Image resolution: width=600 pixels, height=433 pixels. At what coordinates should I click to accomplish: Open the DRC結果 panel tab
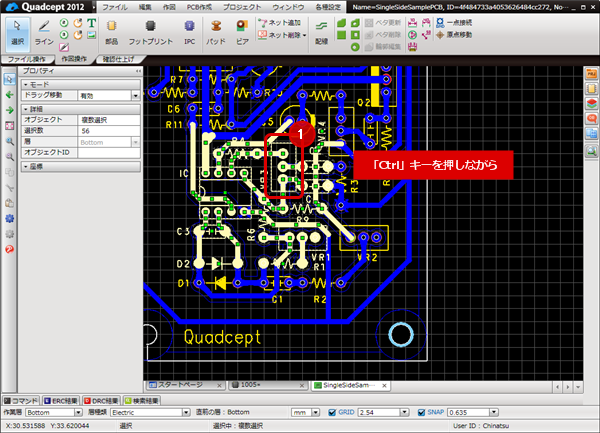pos(101,401)
